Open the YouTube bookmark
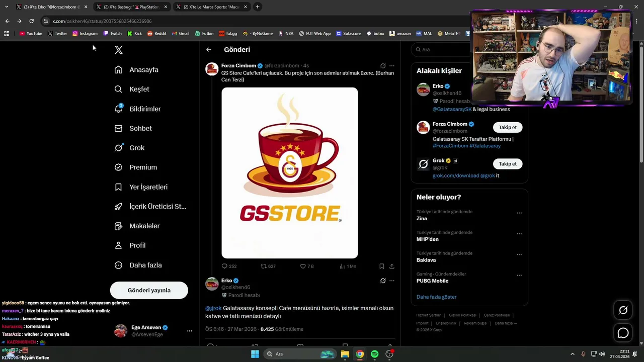644x362 pixels. click(31, 33)
